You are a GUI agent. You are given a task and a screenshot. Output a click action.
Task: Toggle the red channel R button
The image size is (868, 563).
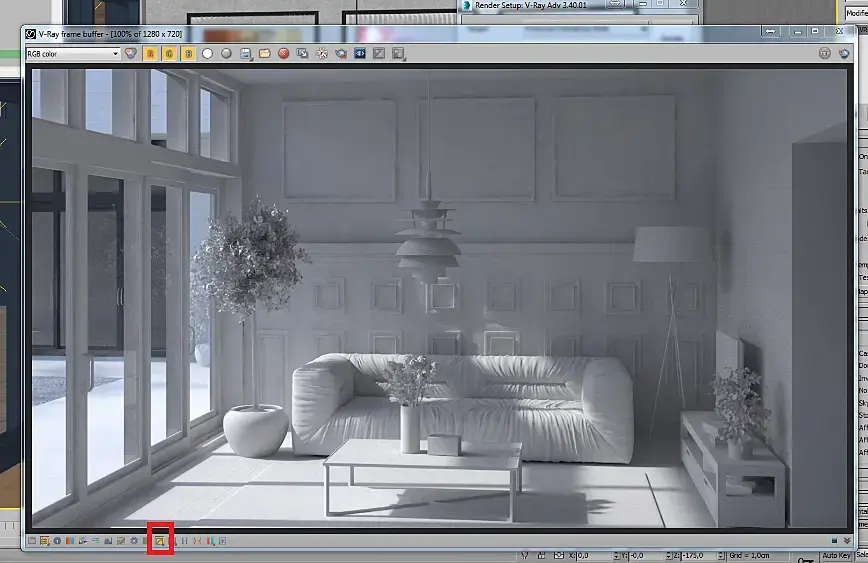pos(150,54)
